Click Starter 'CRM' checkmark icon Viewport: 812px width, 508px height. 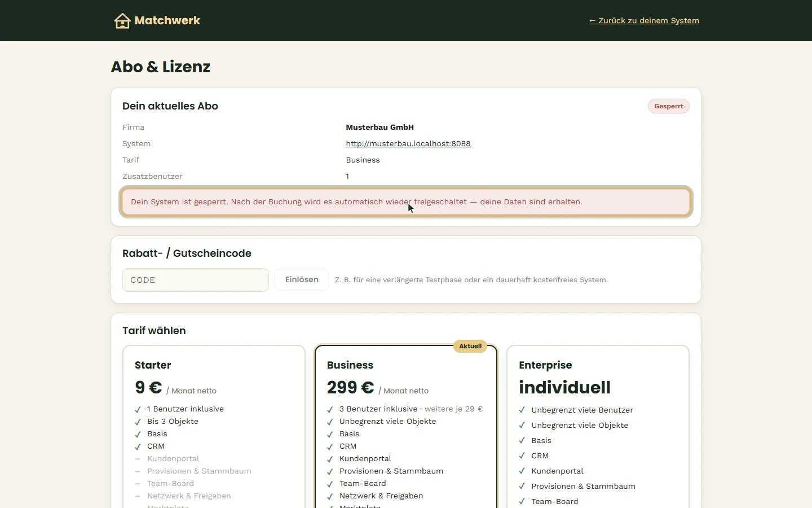click(138, 446)
